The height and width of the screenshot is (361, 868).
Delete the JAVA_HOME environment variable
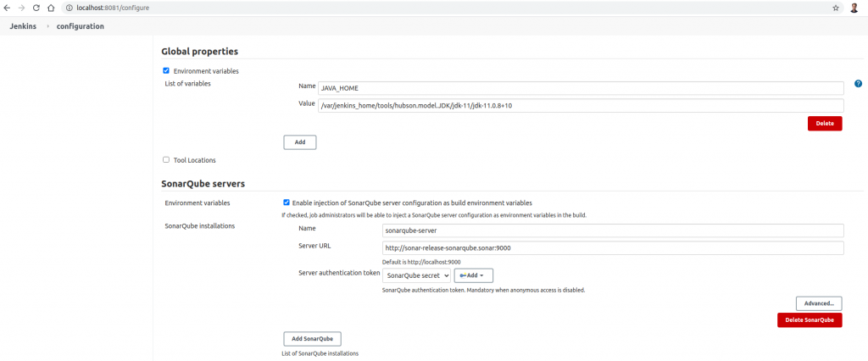point(824,123)
